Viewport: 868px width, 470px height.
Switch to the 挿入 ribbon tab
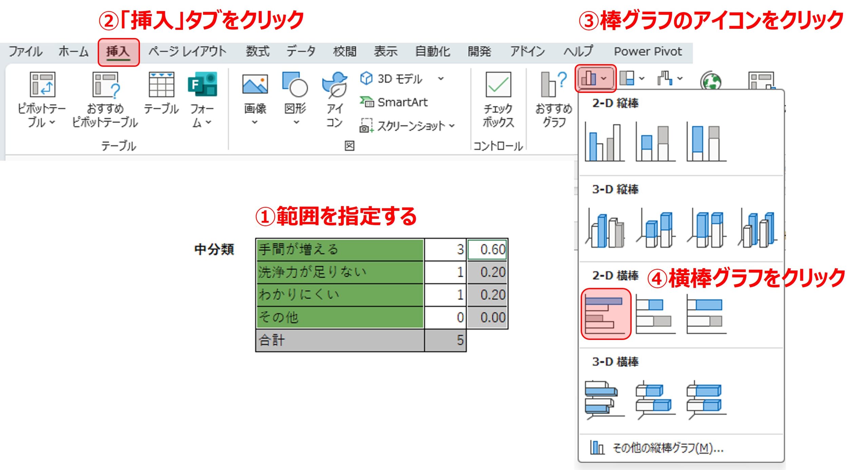[x=119, y=52]
